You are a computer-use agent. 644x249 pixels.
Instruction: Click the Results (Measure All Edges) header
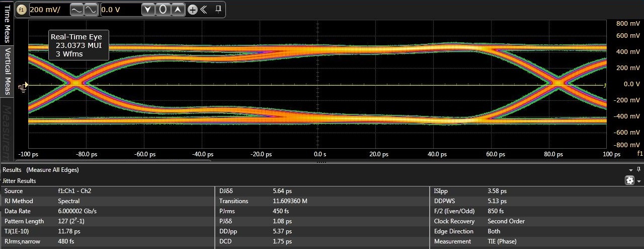[x=41, y=170]
